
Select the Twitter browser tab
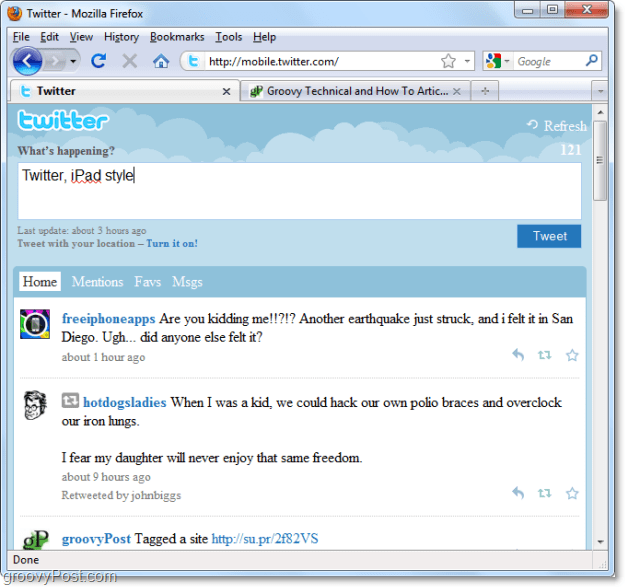click(124, 91)
